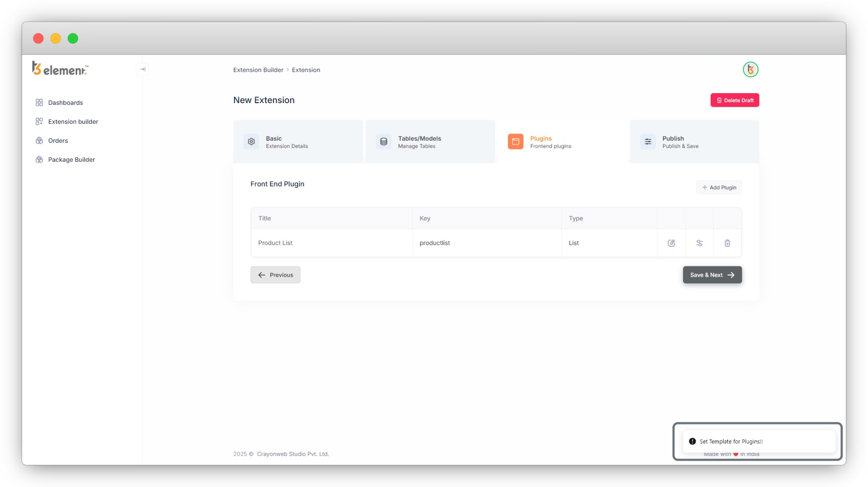The image size is (868, 487).
Task: Click the Plugins step orange icon
Action: point(515,142)
